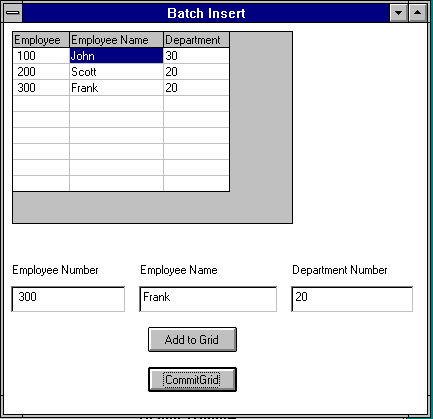Click the Add to Grid button

point(192,339)
